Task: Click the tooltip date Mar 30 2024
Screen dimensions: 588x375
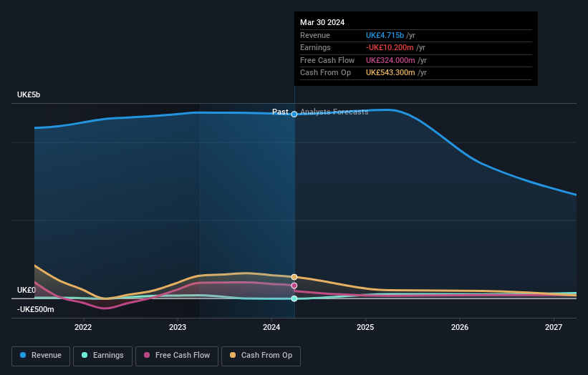Action: [x=322, y=22]
